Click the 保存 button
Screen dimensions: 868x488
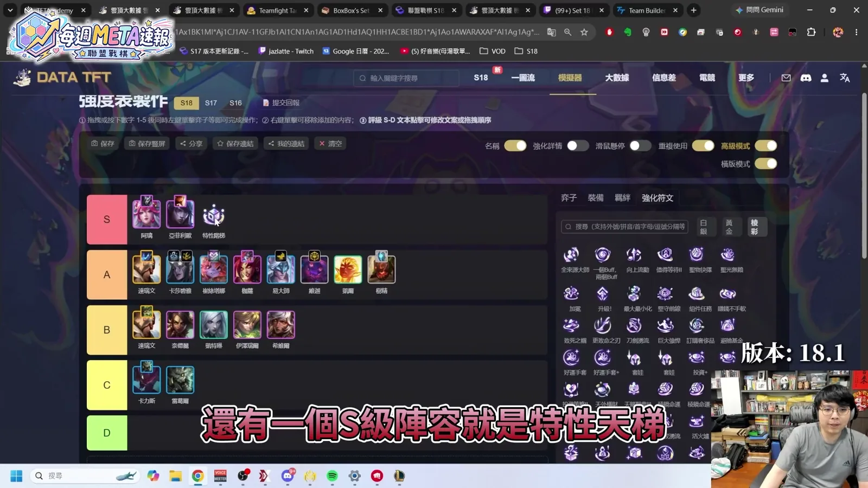point(103,144)
